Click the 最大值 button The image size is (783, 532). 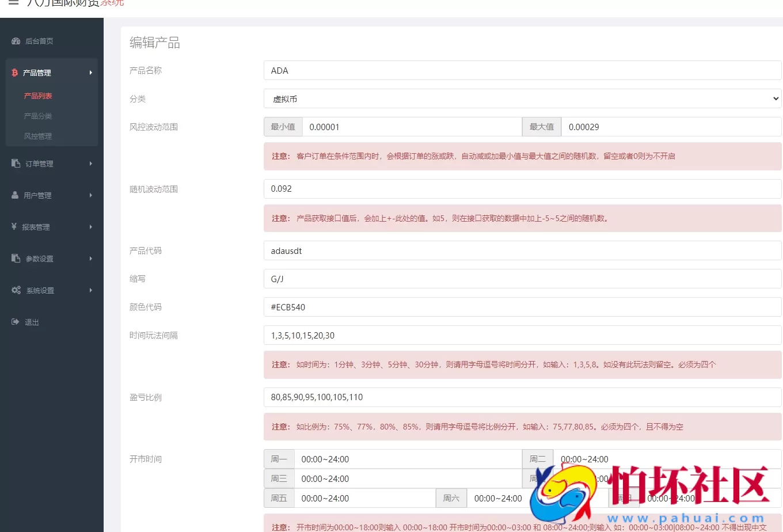pyautogui.click(x=541, y=127)
